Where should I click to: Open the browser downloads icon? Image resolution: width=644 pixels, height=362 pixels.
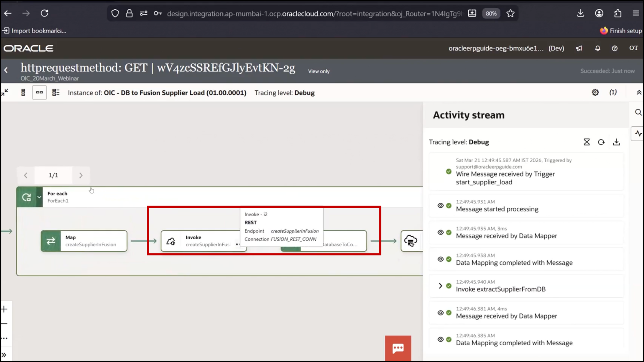[581, 13]
